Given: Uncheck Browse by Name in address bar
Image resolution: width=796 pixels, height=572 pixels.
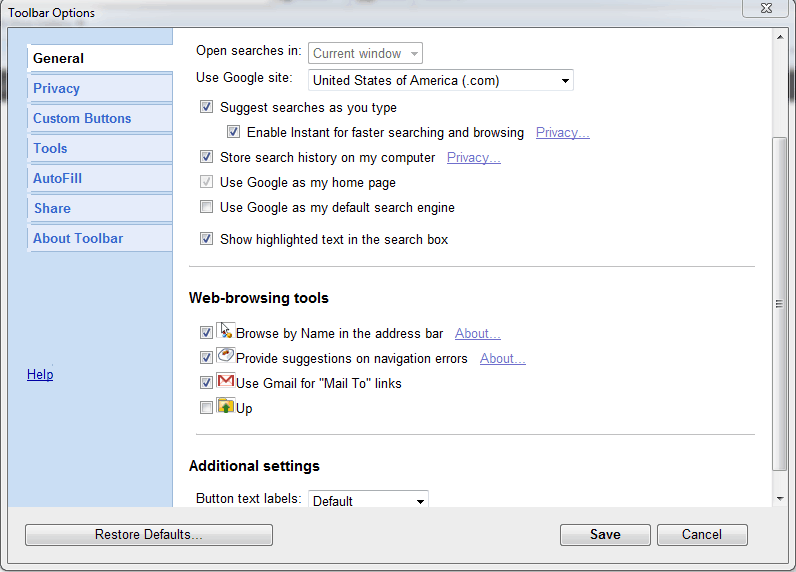Looking at the screenshot, I should pos(206,332).
